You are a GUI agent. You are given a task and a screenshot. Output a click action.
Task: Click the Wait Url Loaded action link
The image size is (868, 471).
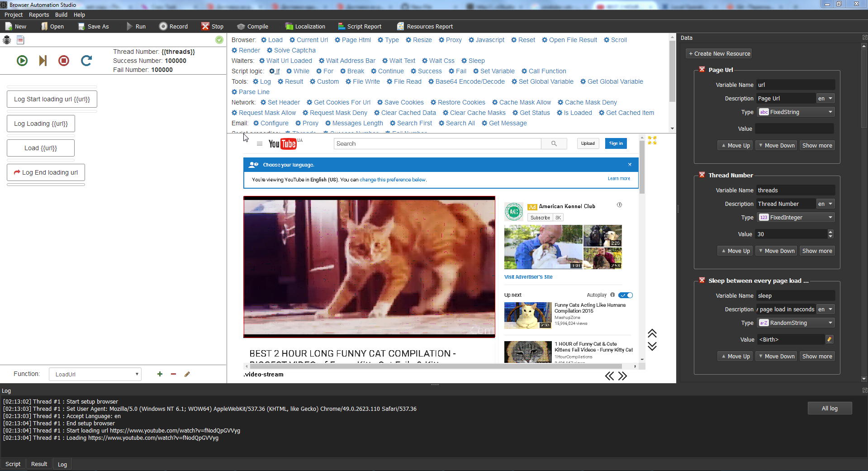285,61
